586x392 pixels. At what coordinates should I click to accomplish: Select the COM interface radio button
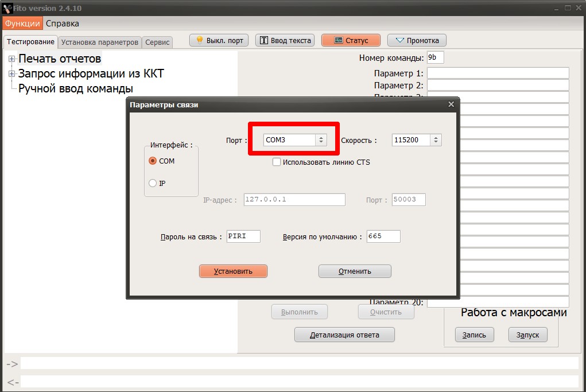(153, 161)
